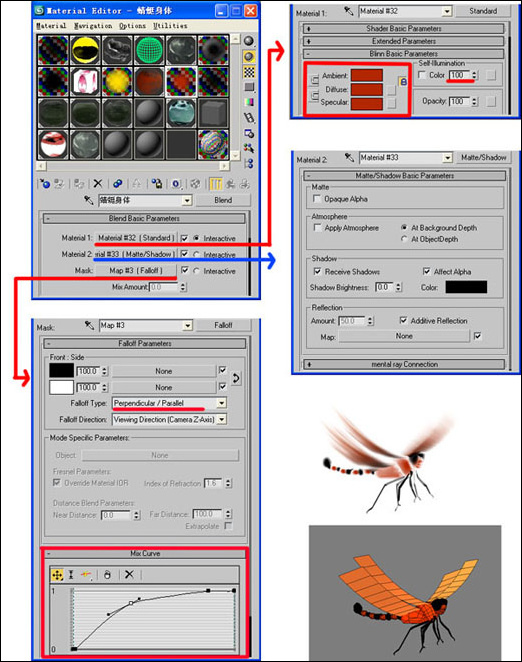The width and height of the screenshot is (522, 662).
Task: Click Assign Material to Selection icon
Action: [x=79, y=184]
